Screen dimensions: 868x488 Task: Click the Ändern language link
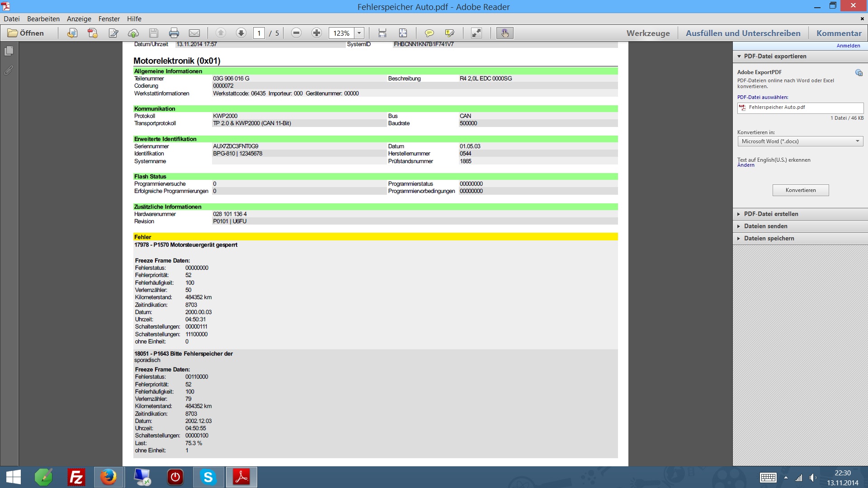pyautogui.click(x=745, y=165)
